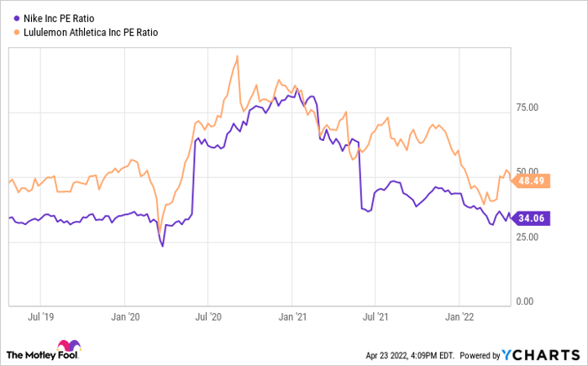Image resolution: width=588 pixels, height=366 pixels.
Task: Click the Jan '20 x-axis label
Action: coord(125,317)
